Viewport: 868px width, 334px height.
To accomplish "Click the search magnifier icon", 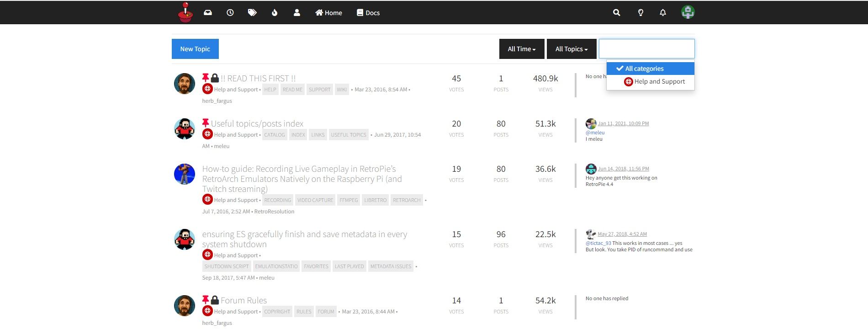I will pyautogui.click(x=616, y=13).
